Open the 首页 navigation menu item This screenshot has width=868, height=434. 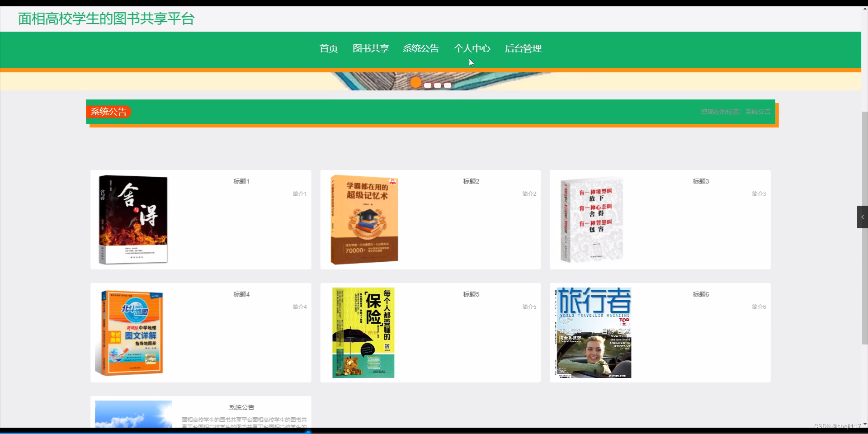coord(328,48)
